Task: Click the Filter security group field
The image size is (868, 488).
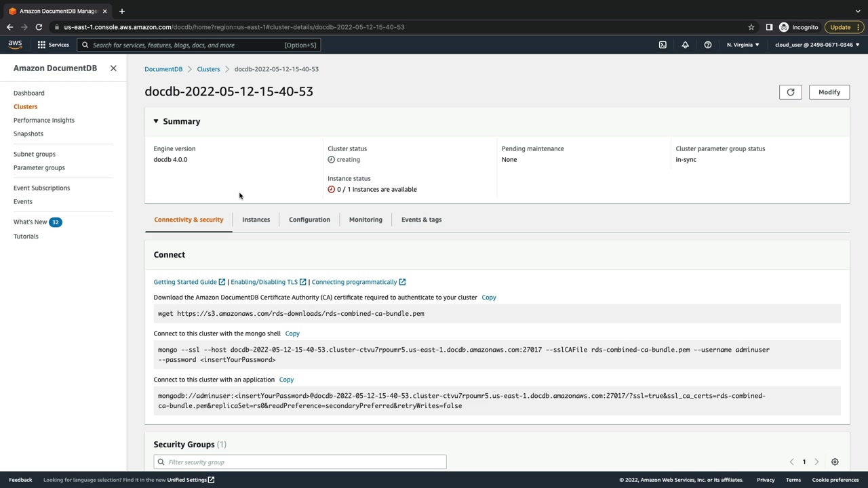Action: coord(300,462)
